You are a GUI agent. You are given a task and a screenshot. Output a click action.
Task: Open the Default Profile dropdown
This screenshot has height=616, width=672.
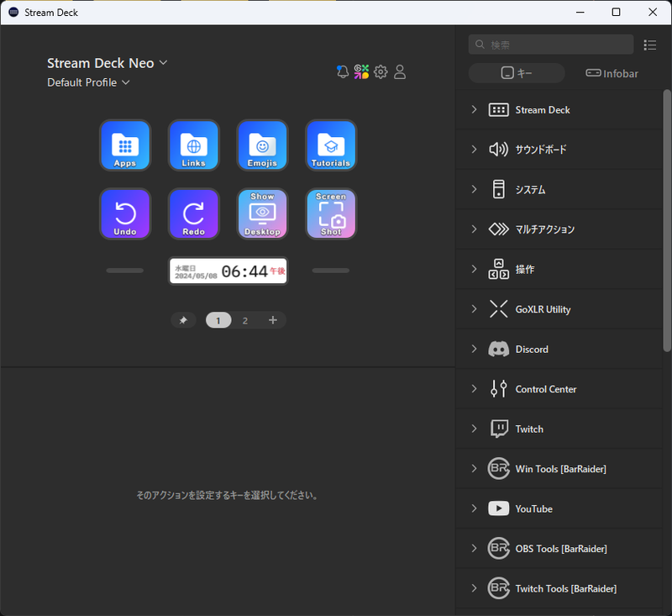pos(124,82)
